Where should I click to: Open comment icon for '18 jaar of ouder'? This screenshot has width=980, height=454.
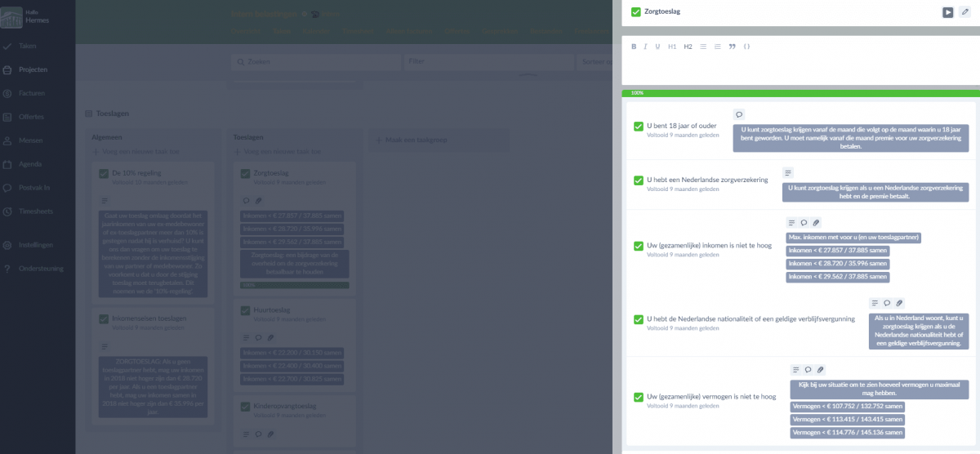739,115
